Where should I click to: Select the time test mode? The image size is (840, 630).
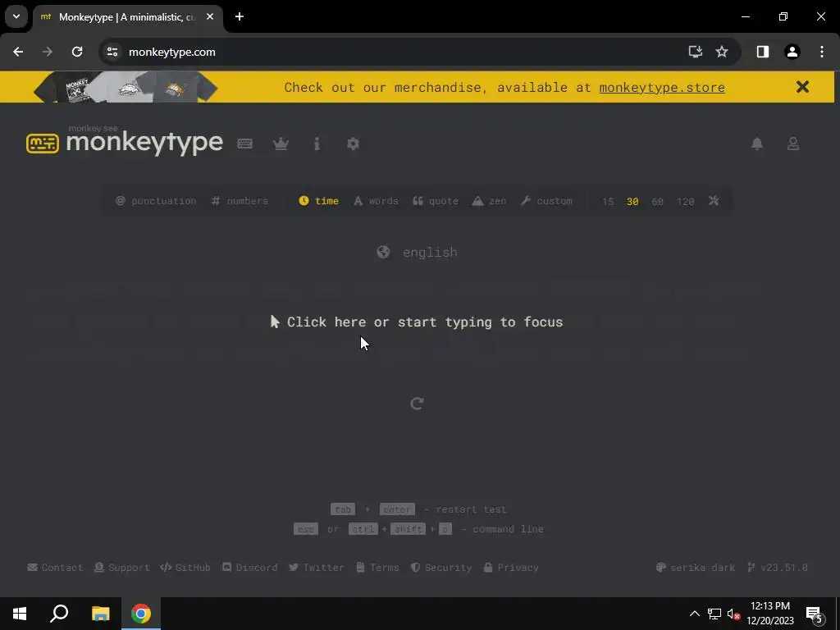(319, 201)
